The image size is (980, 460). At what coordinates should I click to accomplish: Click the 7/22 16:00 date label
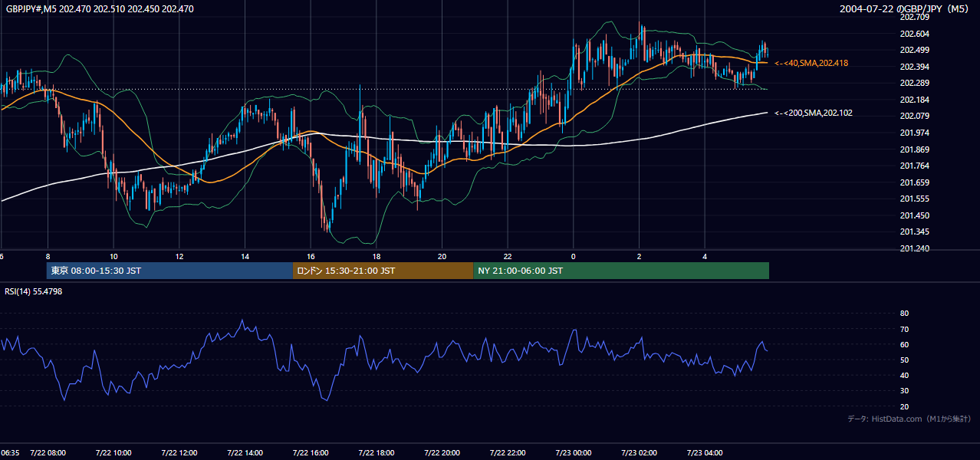(311, 452)
